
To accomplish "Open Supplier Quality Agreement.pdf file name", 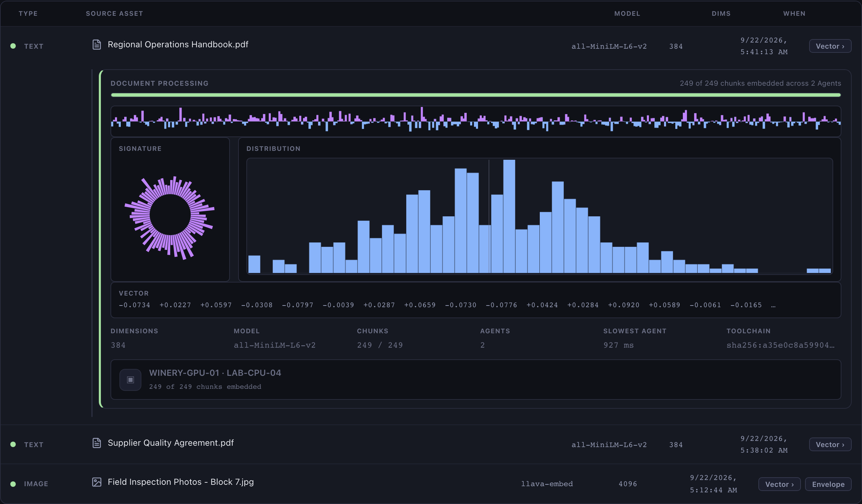I will point(171,443).
